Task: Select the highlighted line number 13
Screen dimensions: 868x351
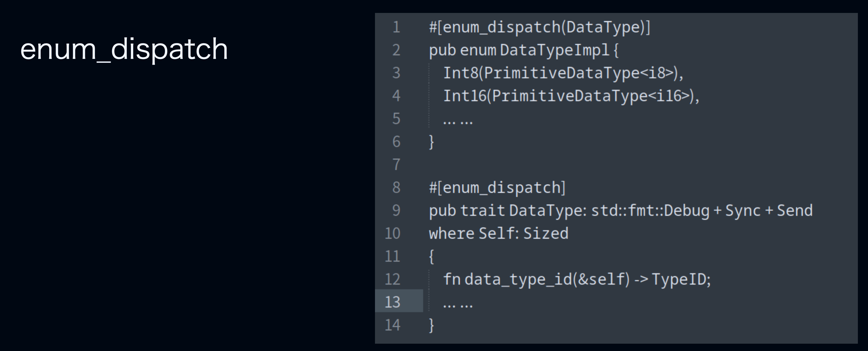Action: coord(393,302)
